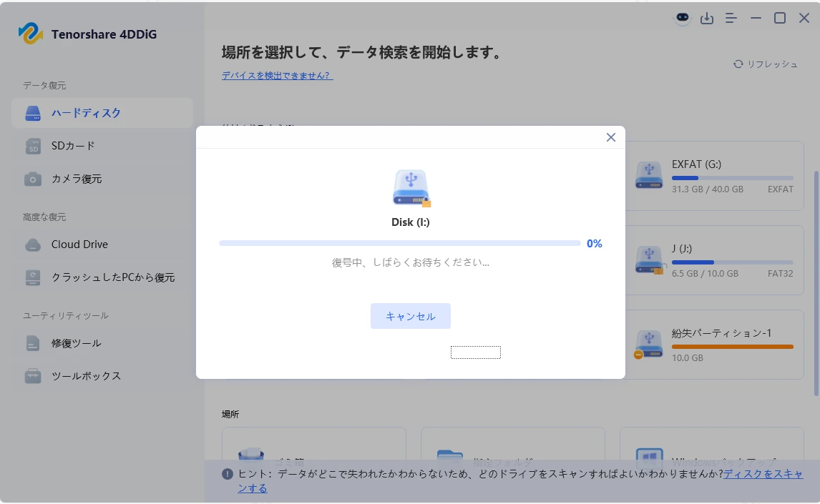Click the locked Disk (I:) USB icon

pos(411,188)
